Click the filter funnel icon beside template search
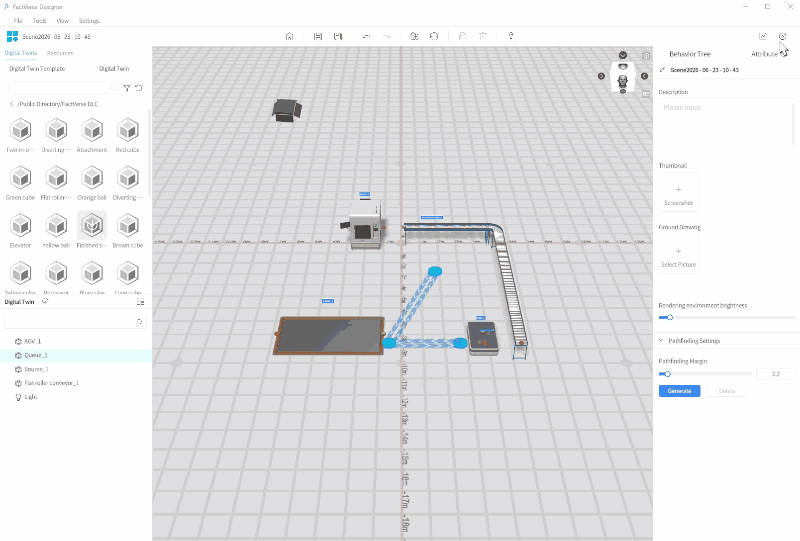Screen dimensions: 800x541 click(x=127, y=88)
